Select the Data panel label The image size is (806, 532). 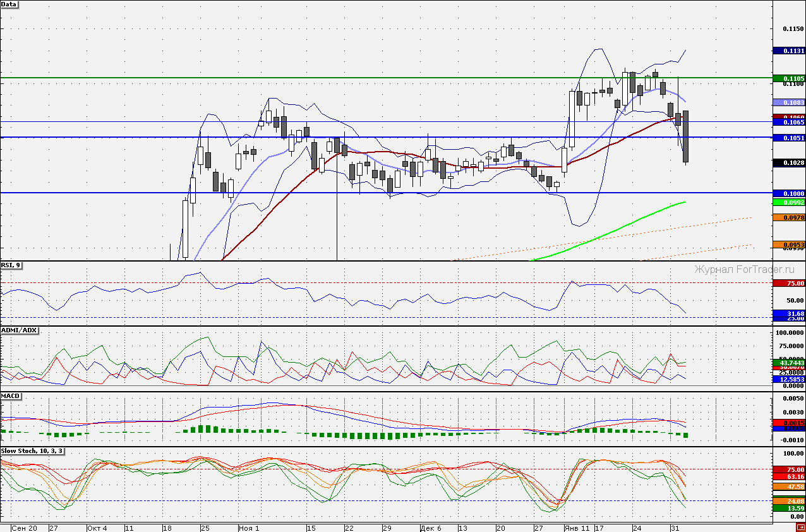pos(9,4)
